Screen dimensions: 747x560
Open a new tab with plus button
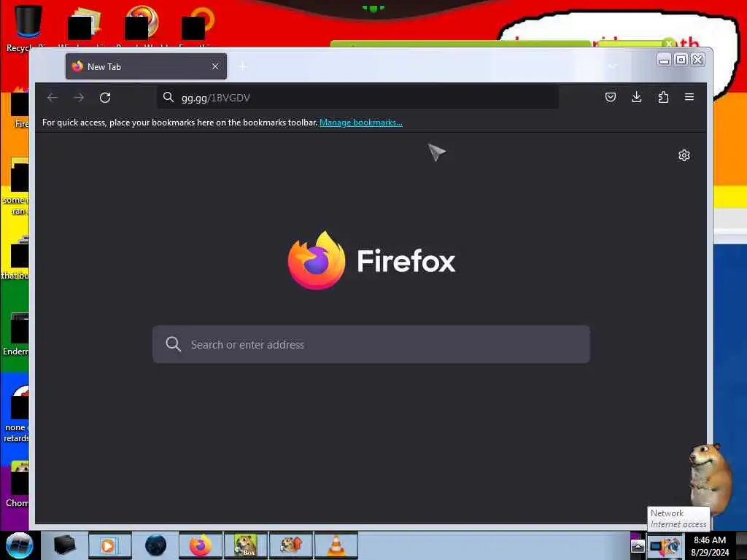pyautogui.click(x=242, y=66)
